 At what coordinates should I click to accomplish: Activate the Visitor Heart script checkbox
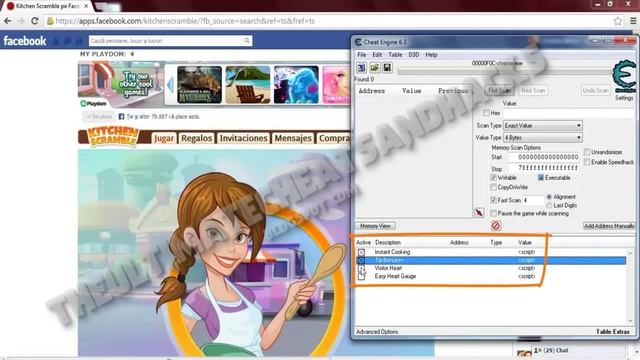click(x=361, y=268)
